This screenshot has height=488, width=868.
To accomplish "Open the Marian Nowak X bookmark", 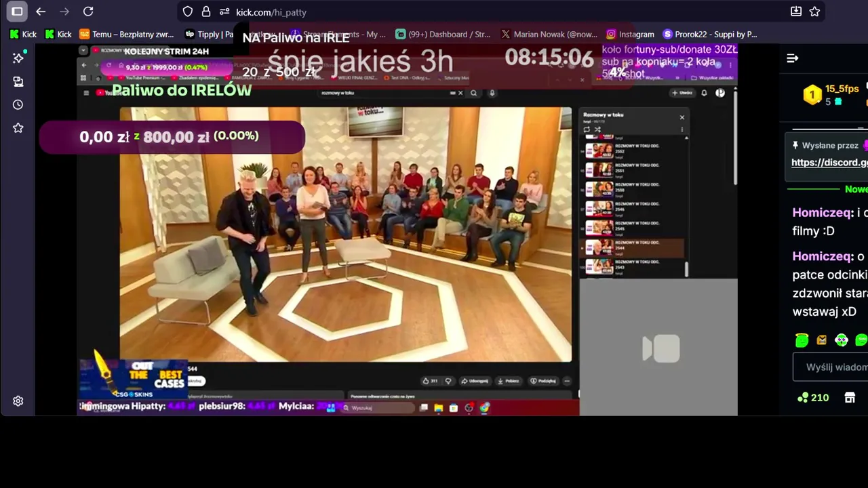I will (x=549, y=34).
